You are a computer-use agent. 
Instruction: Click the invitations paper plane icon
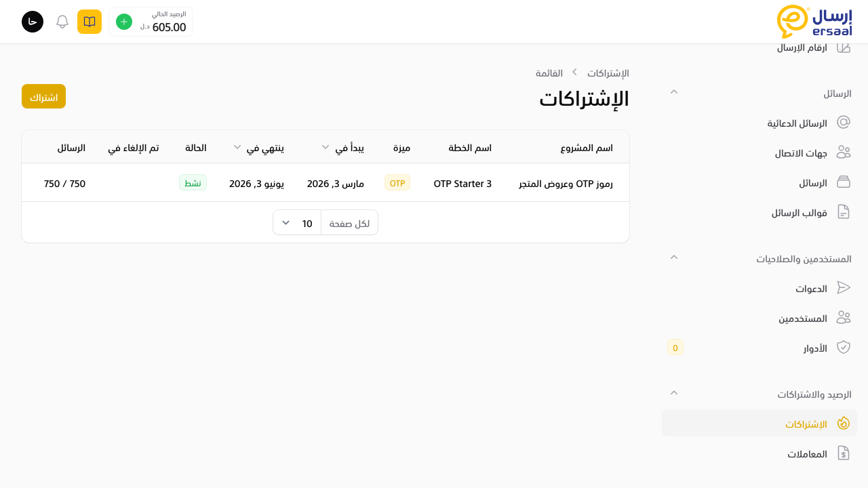(x=843, y=288)
